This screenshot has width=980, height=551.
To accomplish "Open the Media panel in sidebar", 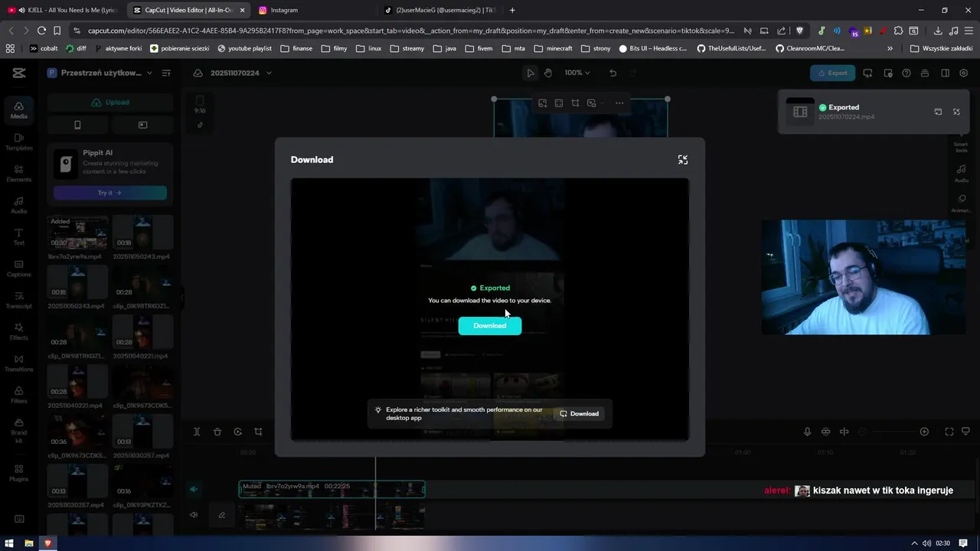I will [19, 111].
